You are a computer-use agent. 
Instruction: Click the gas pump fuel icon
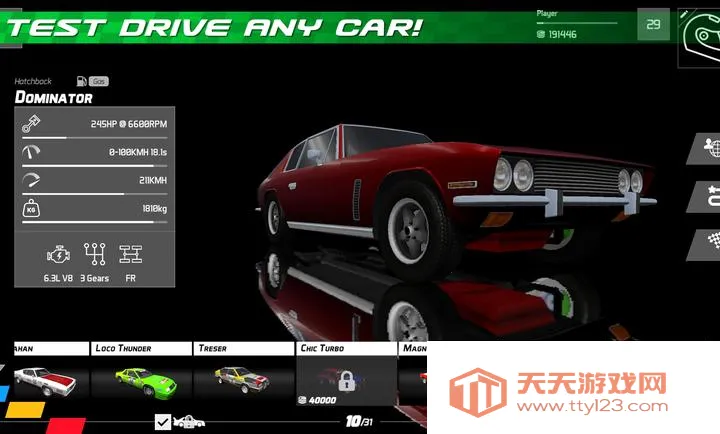click(x=80, y=81)
